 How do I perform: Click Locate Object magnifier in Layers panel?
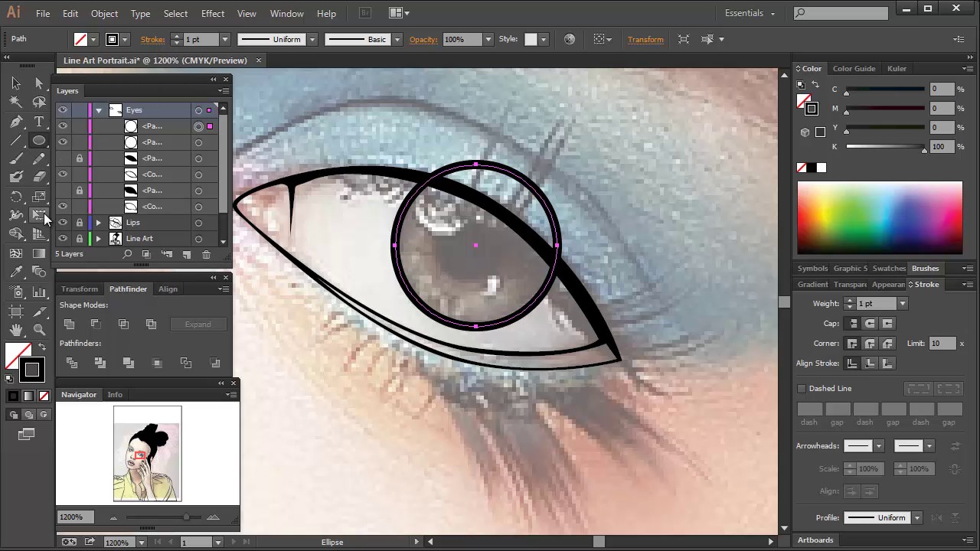[x=127, y=255]
